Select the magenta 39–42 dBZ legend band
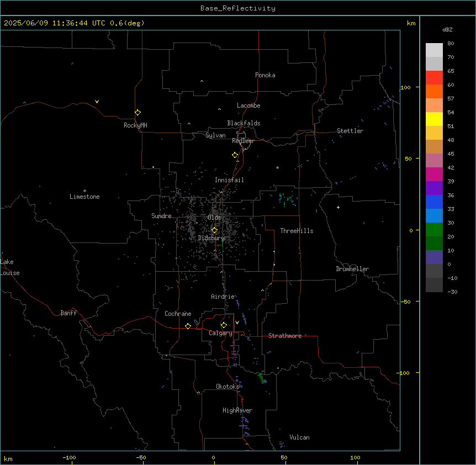 tap(434, 174)
